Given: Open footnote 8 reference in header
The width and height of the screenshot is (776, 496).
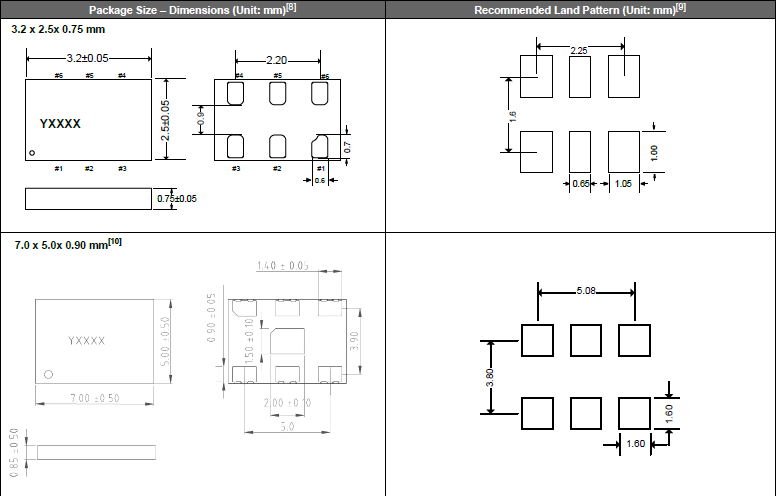Looking at the screenshot, I should [x=292, y=8].
